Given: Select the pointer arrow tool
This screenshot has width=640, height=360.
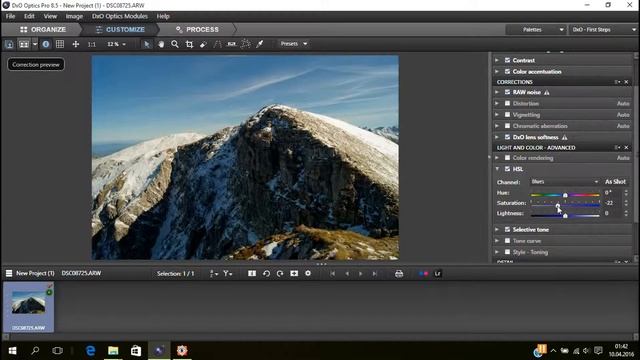Looking at the screenshot, I should pos(147,44).
